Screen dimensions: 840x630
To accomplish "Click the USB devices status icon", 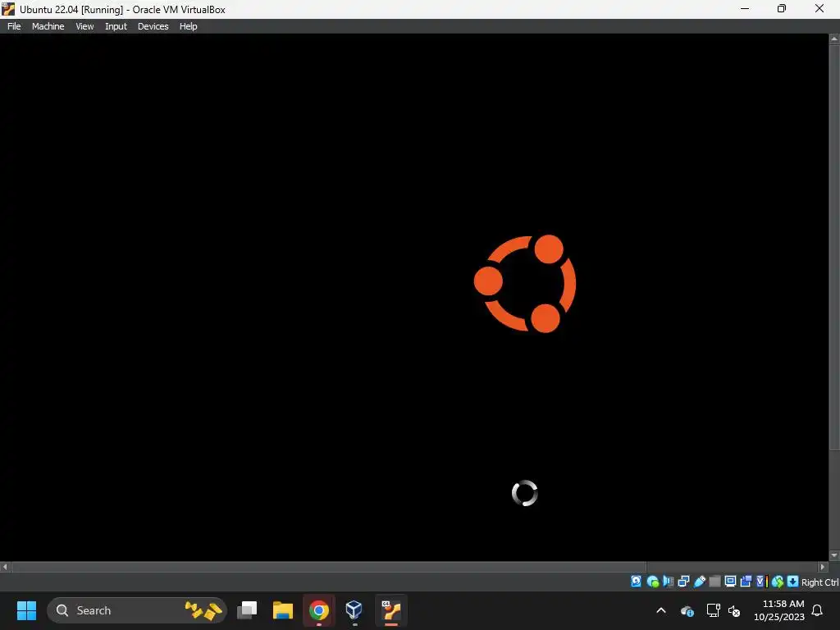I will point(699,582).
